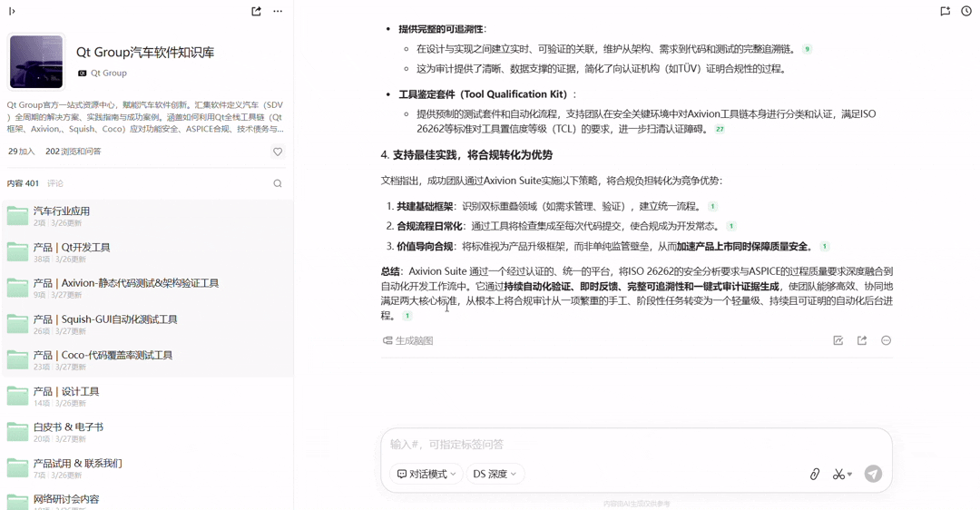Share the answer using share icon
980x510 pixels.
click(862, 340)
